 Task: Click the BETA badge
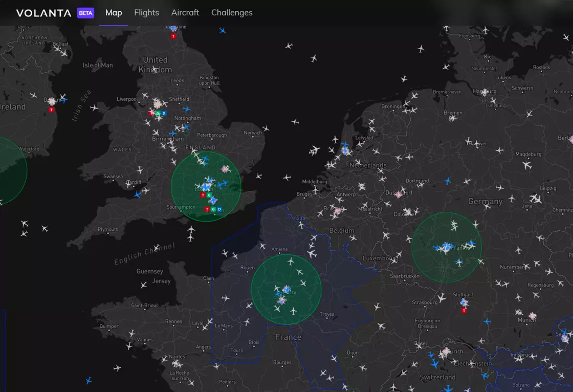(x=85, y=13)
